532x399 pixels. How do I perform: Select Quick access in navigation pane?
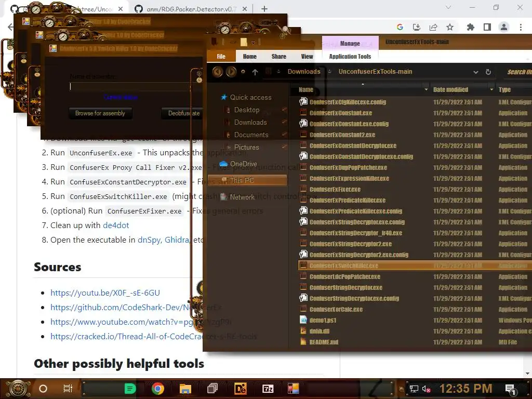251,97
